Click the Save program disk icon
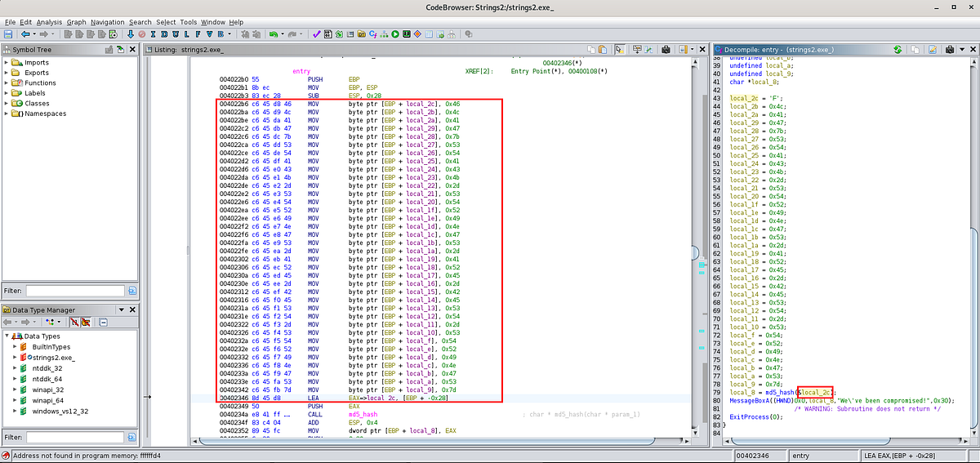Image resolution: width=980 pixels, height=463 pixels. (x=8, y=34)
